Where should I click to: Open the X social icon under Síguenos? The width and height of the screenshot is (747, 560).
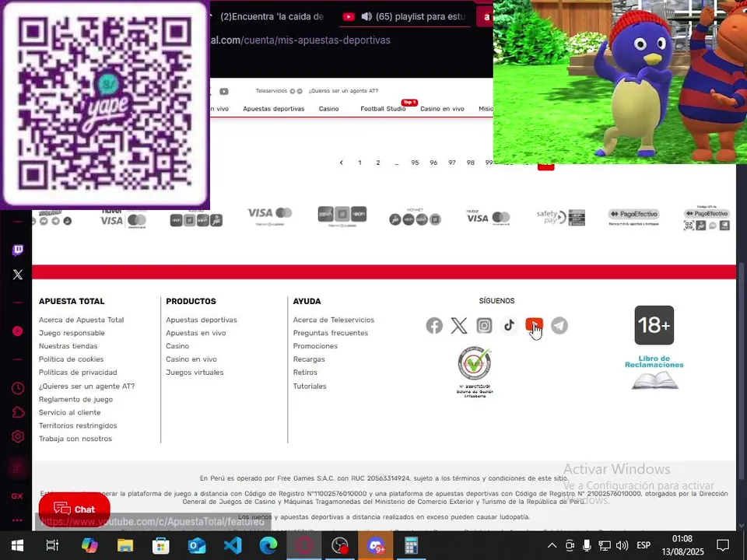(x=459, y=326)
